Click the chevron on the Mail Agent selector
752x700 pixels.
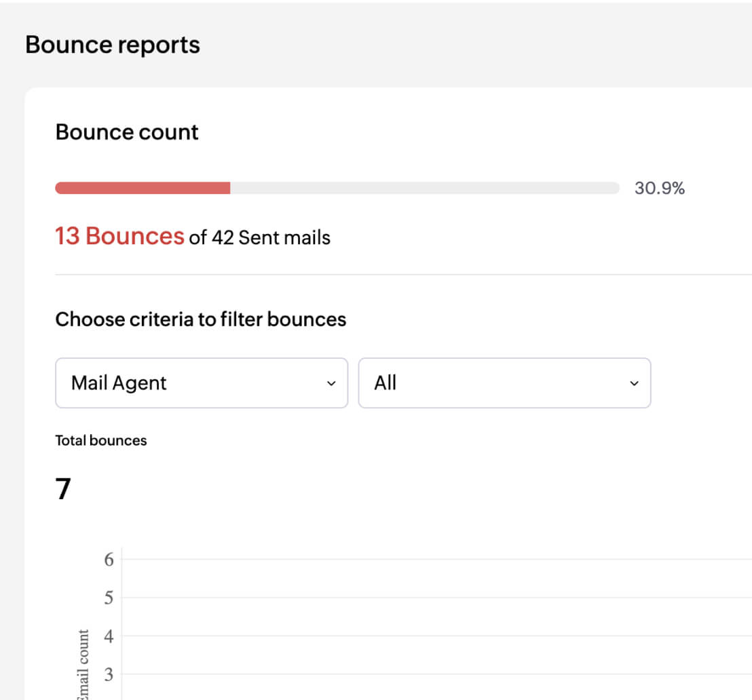point(332,383)
